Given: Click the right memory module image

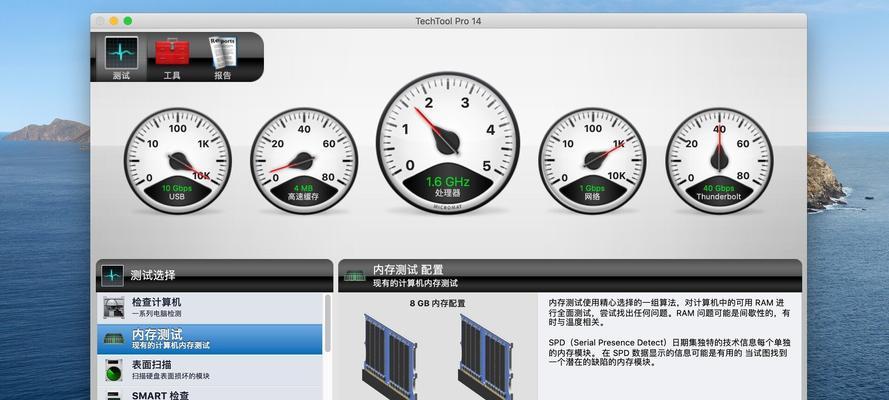Looking at the screenshot, I should (485, 356).
